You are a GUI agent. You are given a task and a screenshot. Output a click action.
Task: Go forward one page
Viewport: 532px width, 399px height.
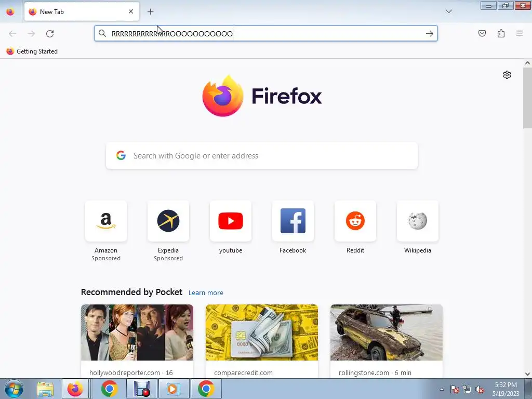(x=31, y=34)
